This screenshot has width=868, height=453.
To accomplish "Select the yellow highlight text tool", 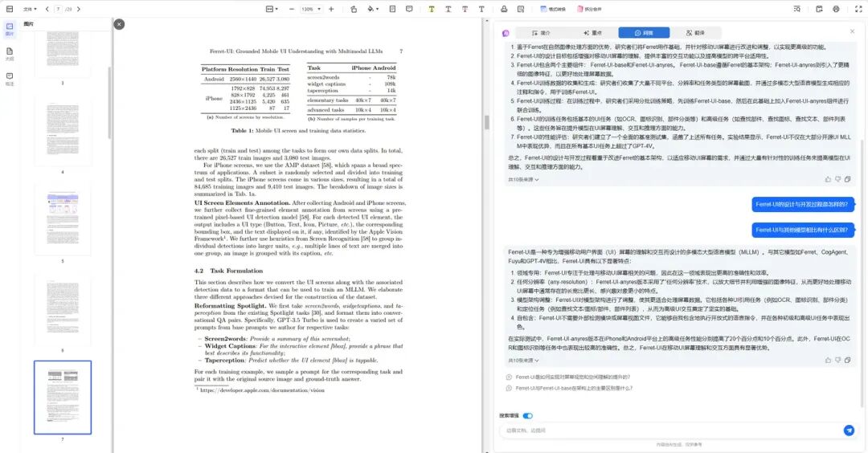I will [x=432, y=9].
